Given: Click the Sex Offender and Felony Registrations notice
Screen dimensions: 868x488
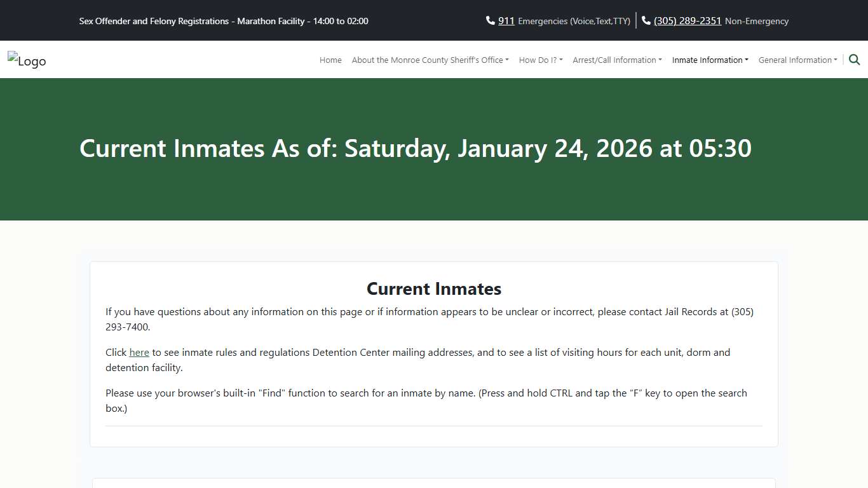Looking at the screenshot, I should click(224, 21).
